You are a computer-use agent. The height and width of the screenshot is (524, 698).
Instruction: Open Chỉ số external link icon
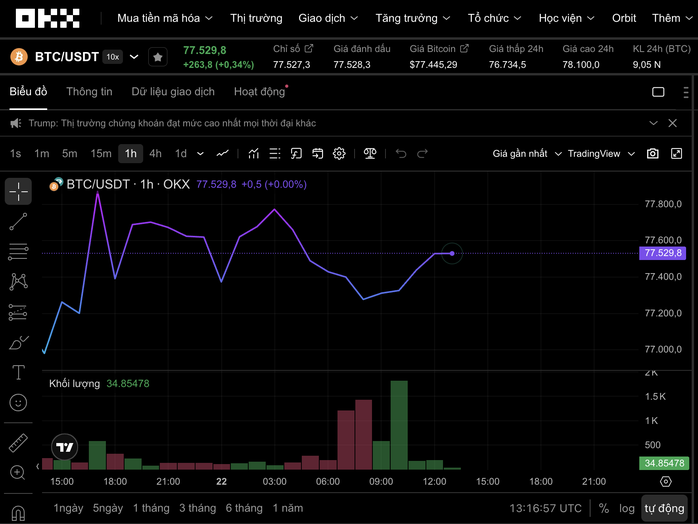point(308,48)
